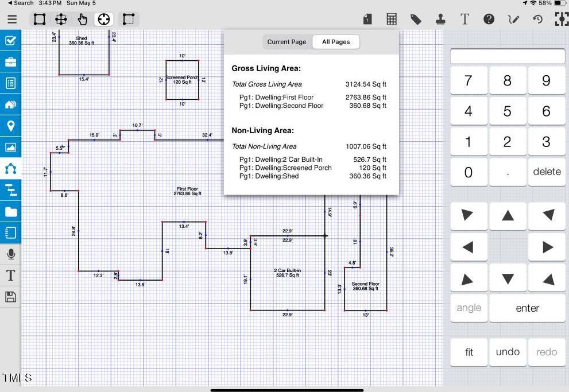
Task: Open the sketch polygon sidebar section
Action: [10, 168]
